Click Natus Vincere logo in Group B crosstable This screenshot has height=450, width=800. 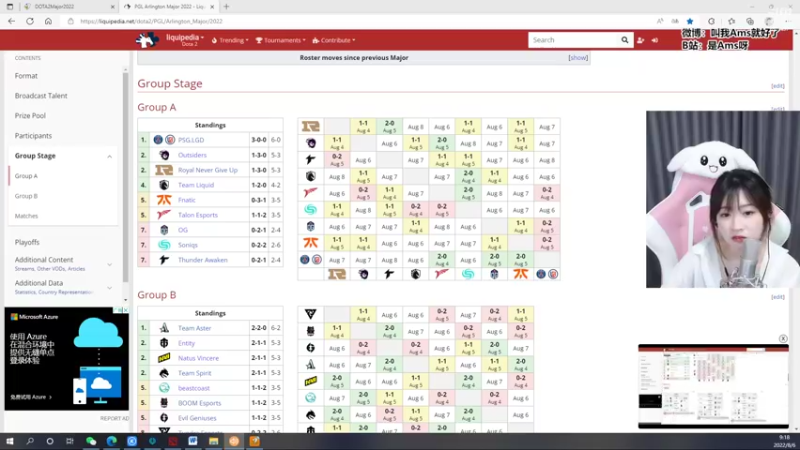click(x=310, y=381)
